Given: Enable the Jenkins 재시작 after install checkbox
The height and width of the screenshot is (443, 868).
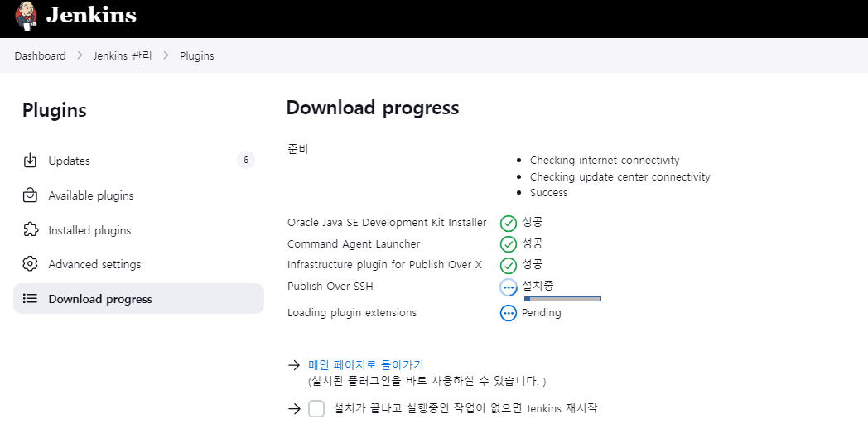Looking at the screenshot, I should tap(316, 409).
